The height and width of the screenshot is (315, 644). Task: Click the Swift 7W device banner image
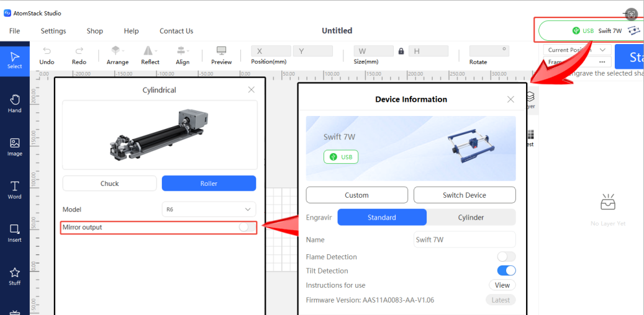tap(410, 148)
